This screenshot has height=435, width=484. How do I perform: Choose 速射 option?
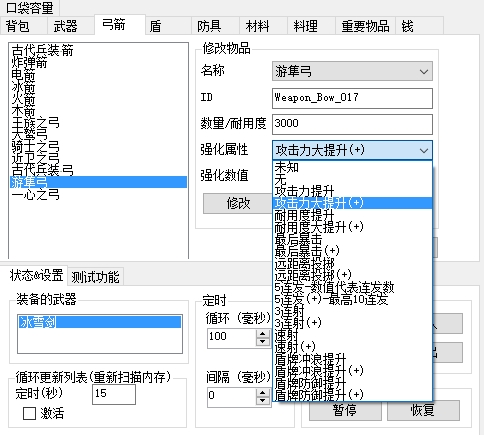(352, 335)
